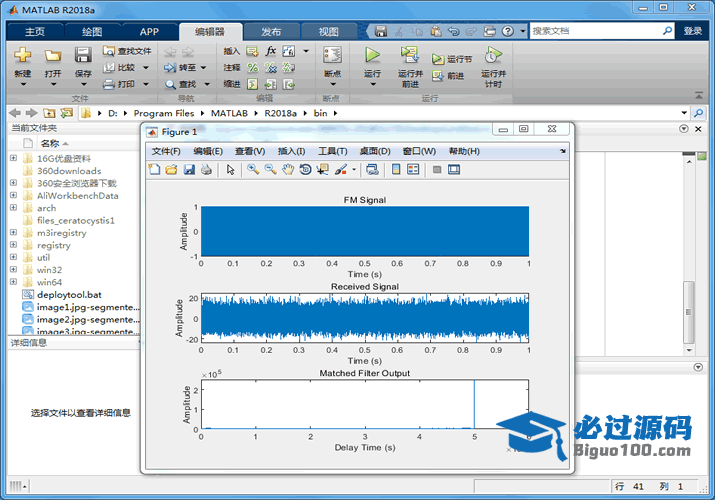Click the 保存 (Save) floppy icon
This screenshot has width=715, height=500.
83,55
